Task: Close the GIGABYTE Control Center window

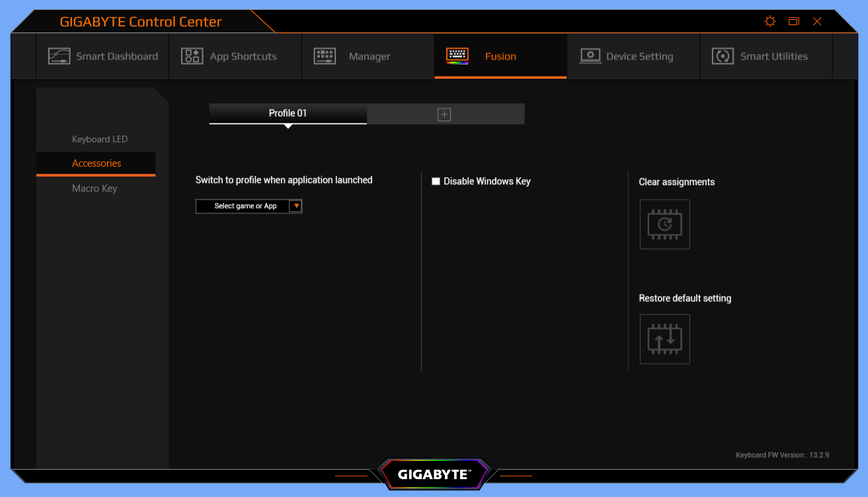Action: 817,21
